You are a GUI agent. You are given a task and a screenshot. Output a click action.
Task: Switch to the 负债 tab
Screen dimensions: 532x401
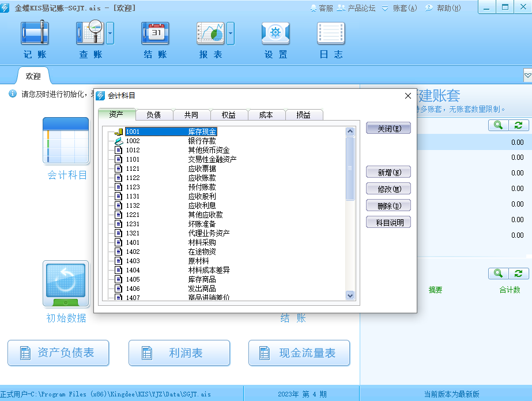coord(154,115)
